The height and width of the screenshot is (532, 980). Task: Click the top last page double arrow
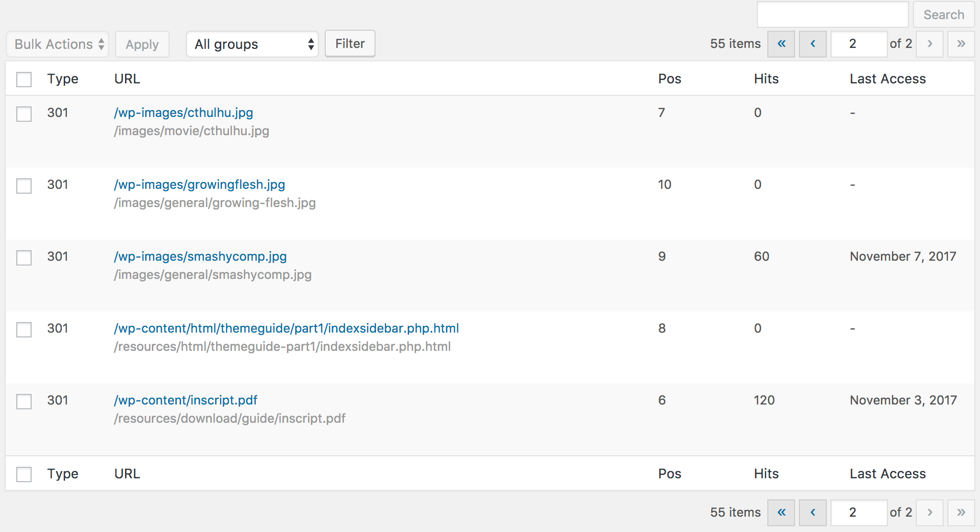tap(961, 44)
